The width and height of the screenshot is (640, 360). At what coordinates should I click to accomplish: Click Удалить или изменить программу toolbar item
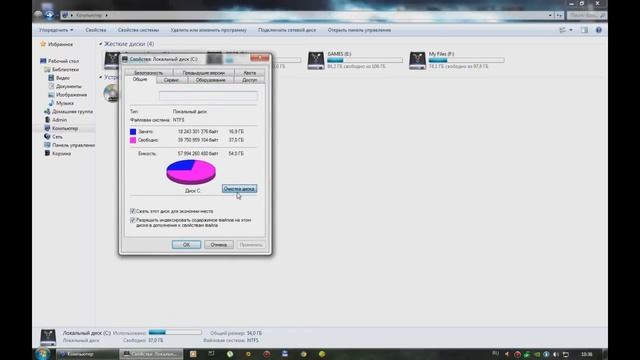(209, 30)
